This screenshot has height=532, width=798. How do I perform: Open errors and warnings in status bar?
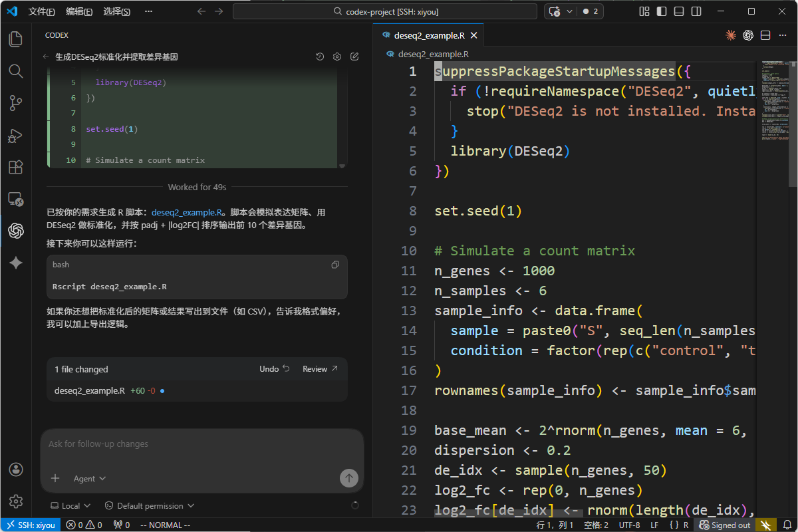click(84, 525)
